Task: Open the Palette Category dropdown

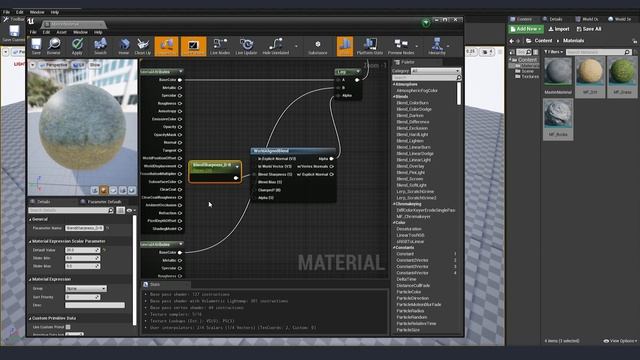Action: pyautogui.click(x=436, y=71)
